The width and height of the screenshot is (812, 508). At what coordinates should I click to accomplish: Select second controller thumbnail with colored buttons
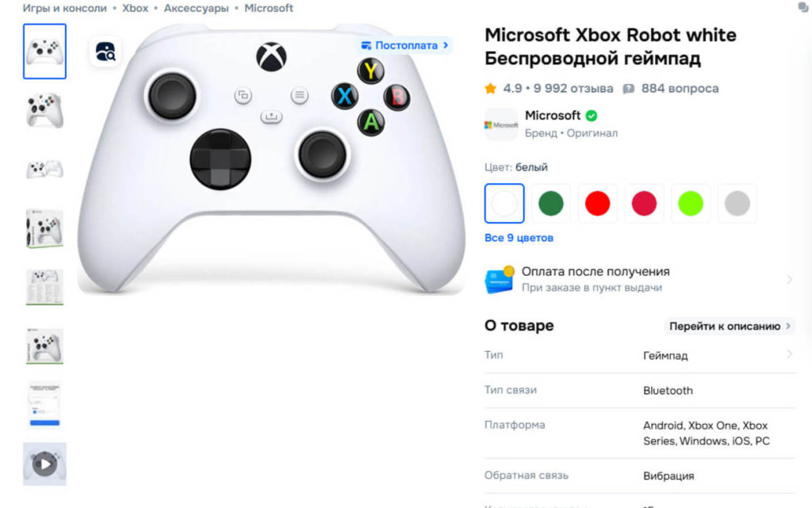pos(44,110)
